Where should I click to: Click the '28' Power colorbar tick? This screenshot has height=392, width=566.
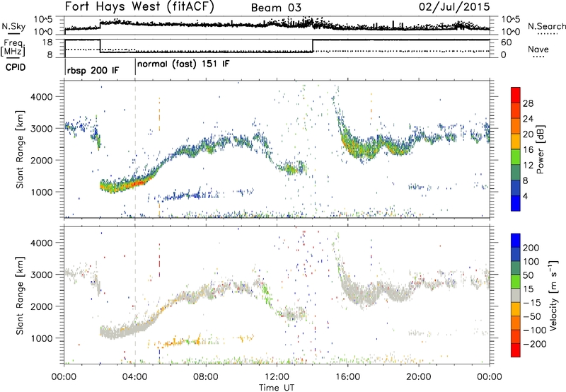pyautogui.click(x=528, y=103)
